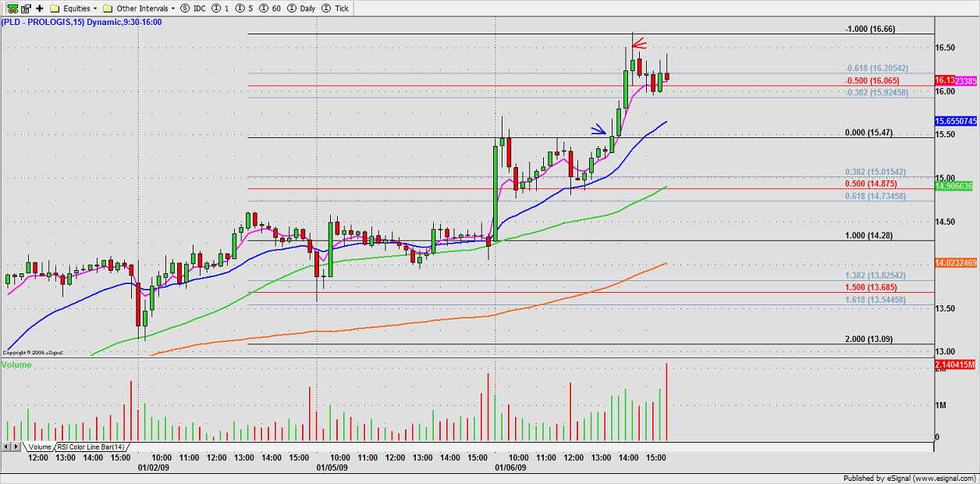Select the 1.618 (13.54458) Fibonacci label
Screen dimensions: 980x484
[875, 299]
